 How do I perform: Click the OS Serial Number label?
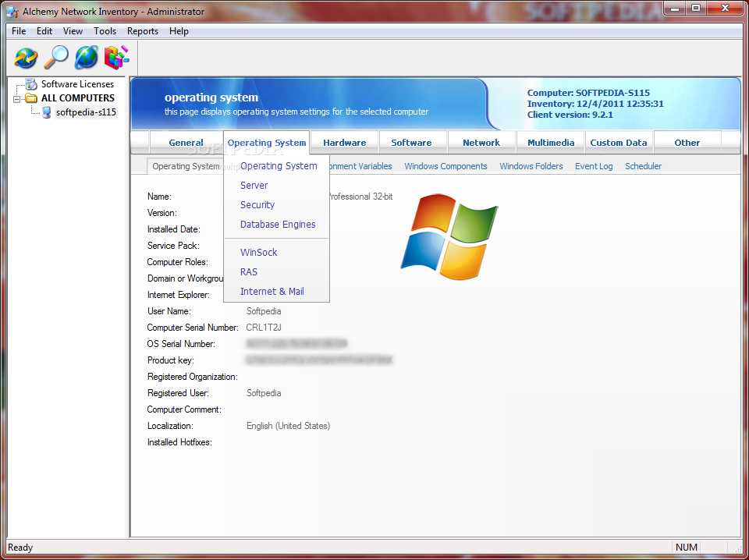181,344
